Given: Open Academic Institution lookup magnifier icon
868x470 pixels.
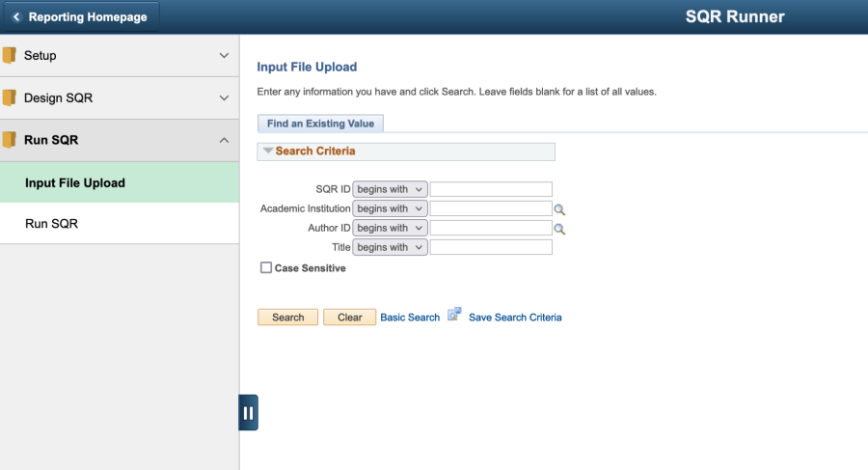Looking at the screenshot, I should tap(559, 209).
